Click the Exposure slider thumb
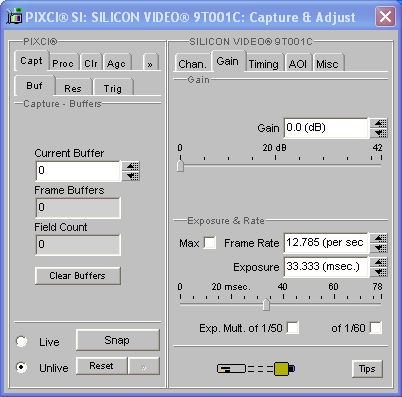 pyautogui.click(x=266, y=305)
